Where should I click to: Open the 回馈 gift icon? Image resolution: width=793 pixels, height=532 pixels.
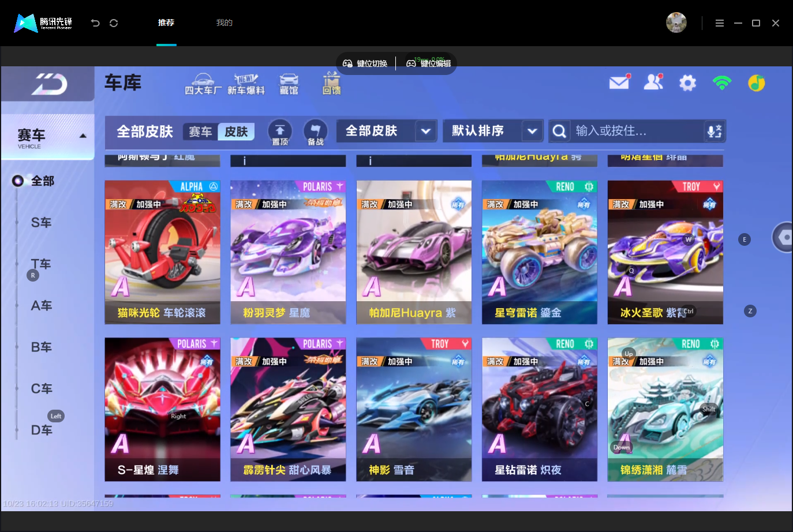click(331, 84)
